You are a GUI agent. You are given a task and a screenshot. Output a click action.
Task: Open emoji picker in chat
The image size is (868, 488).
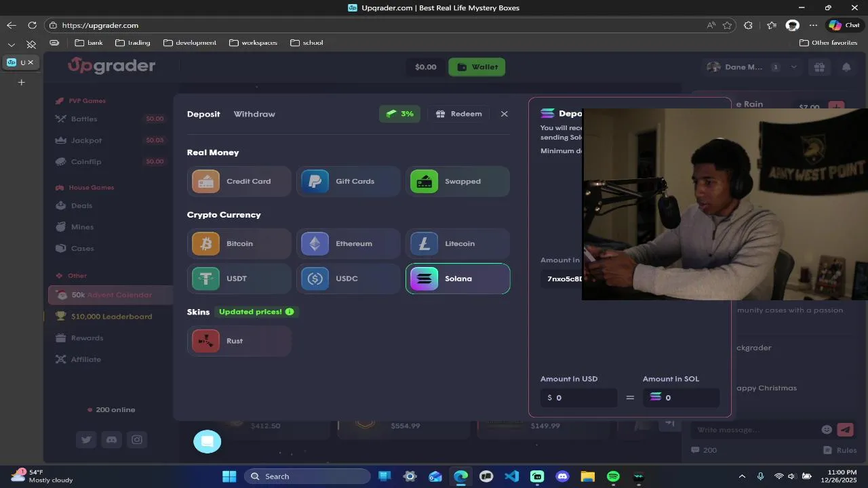[827, 430]
